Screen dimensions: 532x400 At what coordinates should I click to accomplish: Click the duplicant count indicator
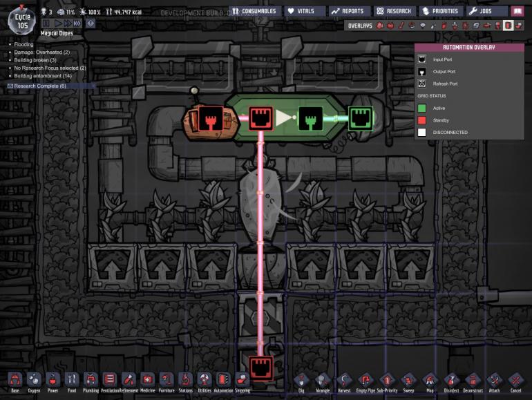[x=46, y=12]
